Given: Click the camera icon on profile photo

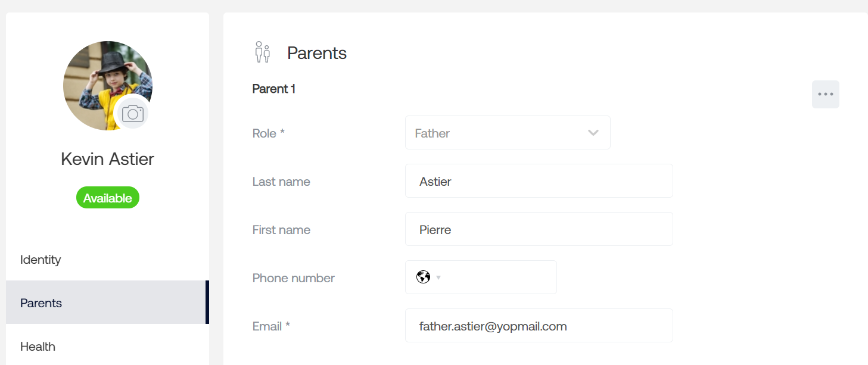Looking at the screenshot, I should click(133, 114).
